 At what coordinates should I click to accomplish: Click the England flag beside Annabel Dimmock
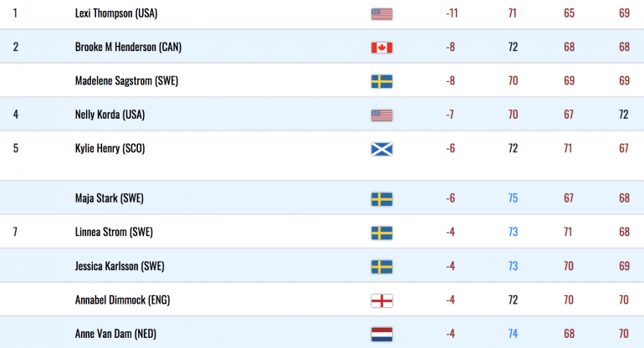click(381, 300)
